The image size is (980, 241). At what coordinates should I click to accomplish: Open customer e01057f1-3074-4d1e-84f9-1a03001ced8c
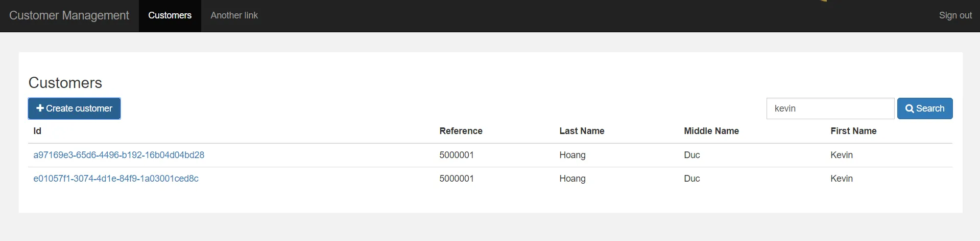tap(116, 179)
